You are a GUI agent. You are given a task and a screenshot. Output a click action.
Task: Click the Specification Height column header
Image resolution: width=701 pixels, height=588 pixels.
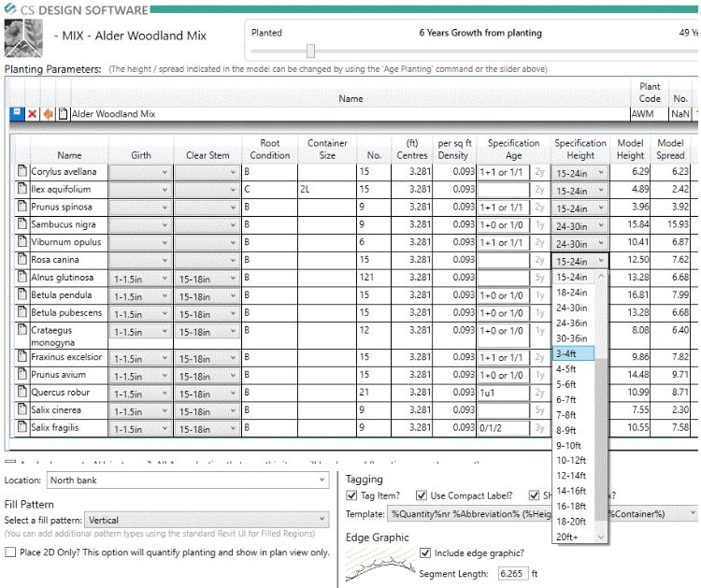579,149
